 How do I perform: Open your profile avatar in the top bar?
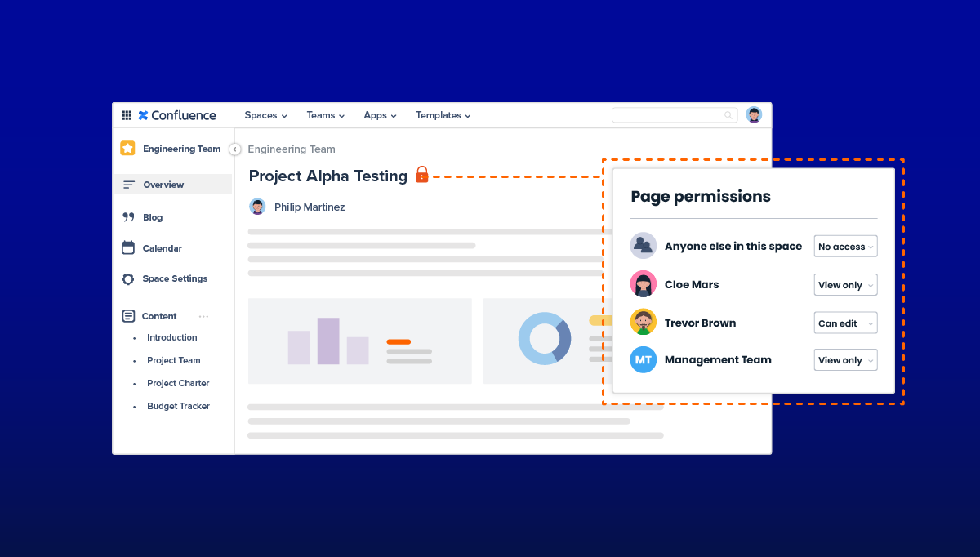754,114
